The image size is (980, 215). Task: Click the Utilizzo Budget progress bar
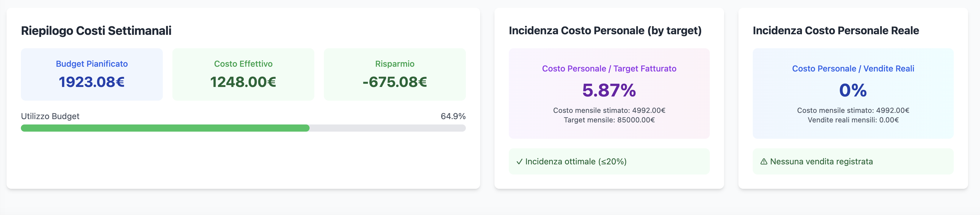pos(243,129)
